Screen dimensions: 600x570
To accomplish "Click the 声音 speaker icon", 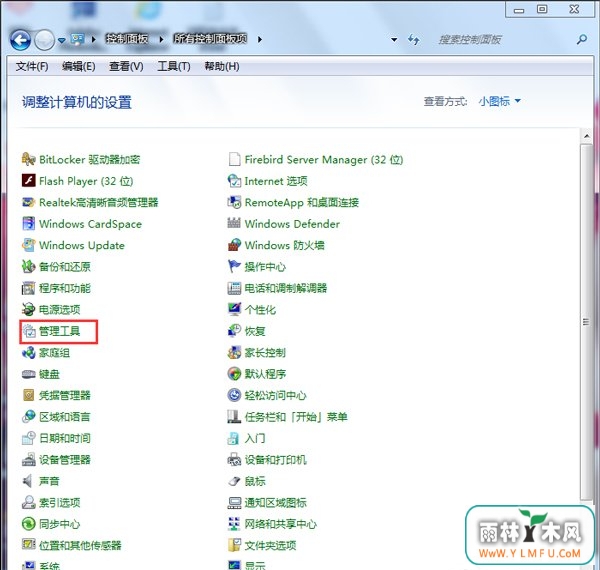I will point(29,481).
